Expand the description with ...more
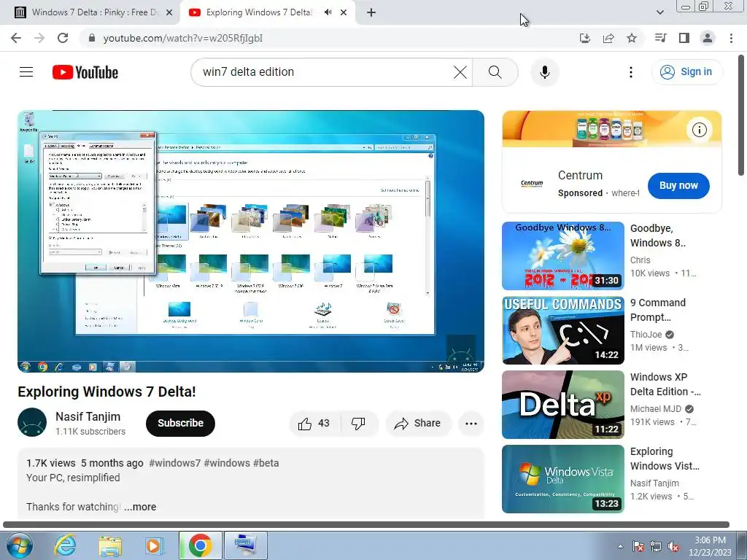The image size is (747, 560). [x=140, y=507]
